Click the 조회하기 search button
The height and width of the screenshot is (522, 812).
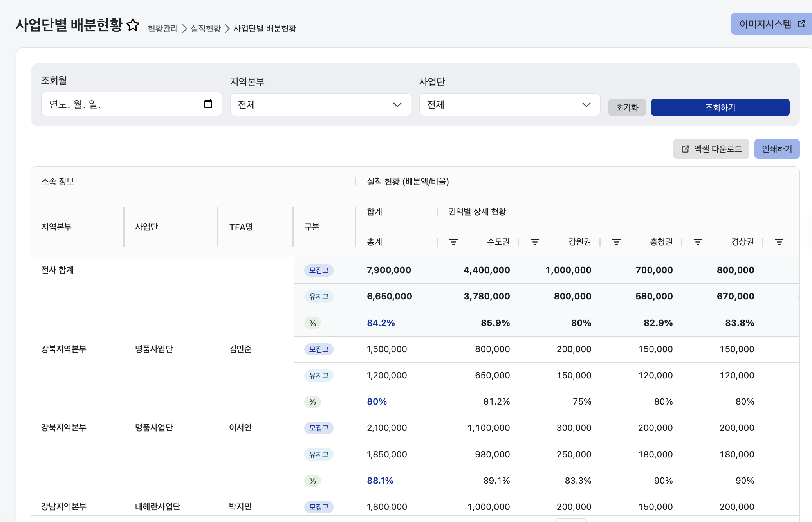(720, 107)
